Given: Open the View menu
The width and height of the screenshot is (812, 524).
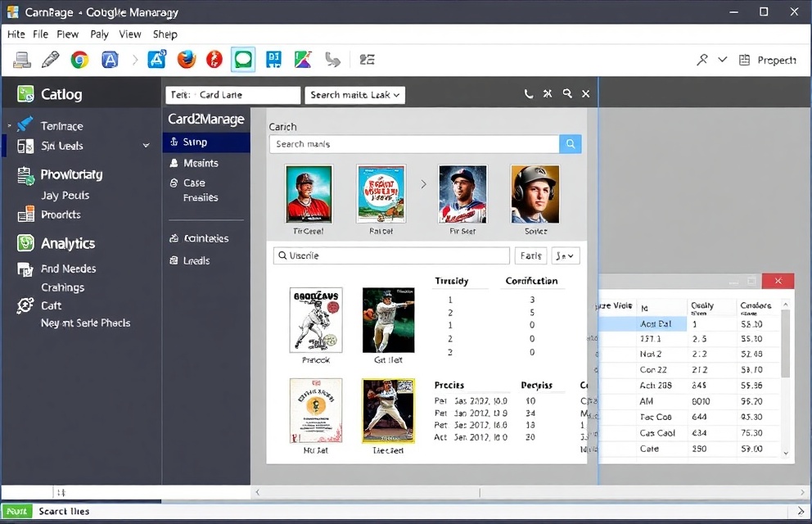Looking at the screenshot, I should 130,34.
